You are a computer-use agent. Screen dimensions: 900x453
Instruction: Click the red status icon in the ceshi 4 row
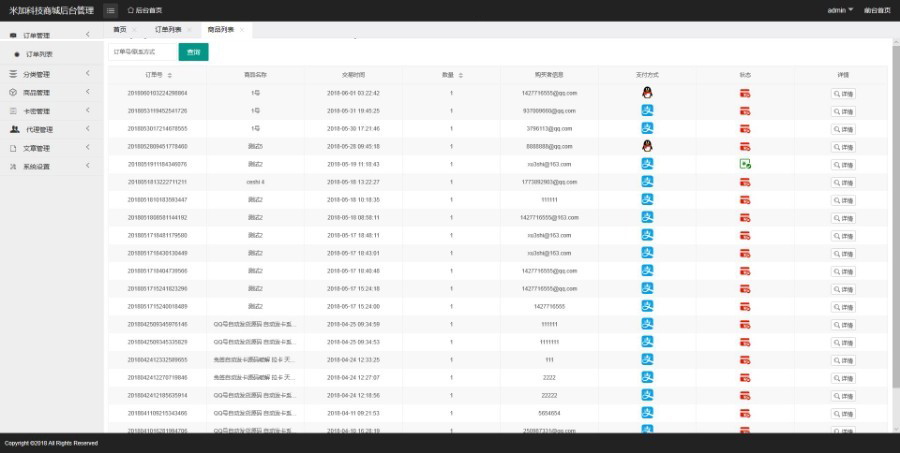coord(745,182)
